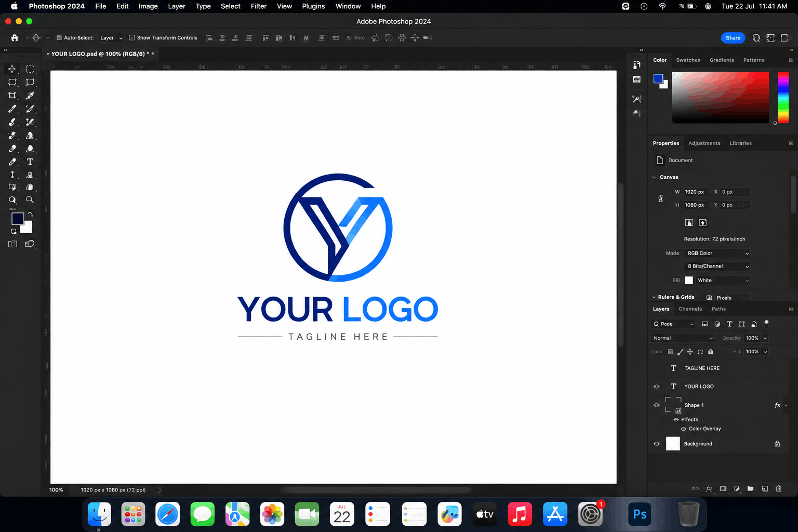
Task: Set canvas to portrait orientation icon
Action: coord(689,222)
